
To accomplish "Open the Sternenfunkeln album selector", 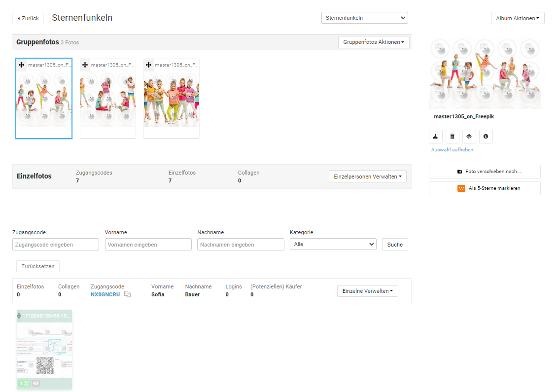I will click(x=364, y=18).
